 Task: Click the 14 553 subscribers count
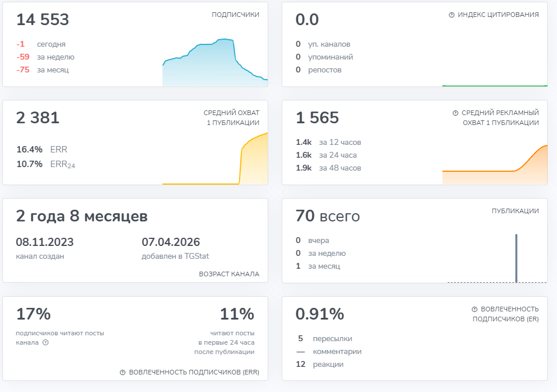(x=43, y=19)
